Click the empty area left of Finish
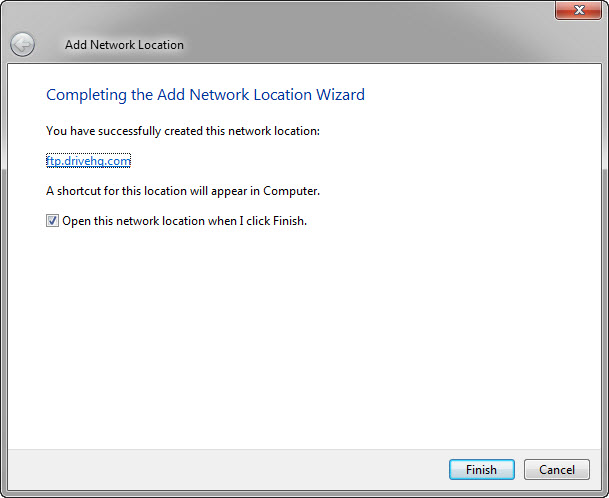 point(250,469)
